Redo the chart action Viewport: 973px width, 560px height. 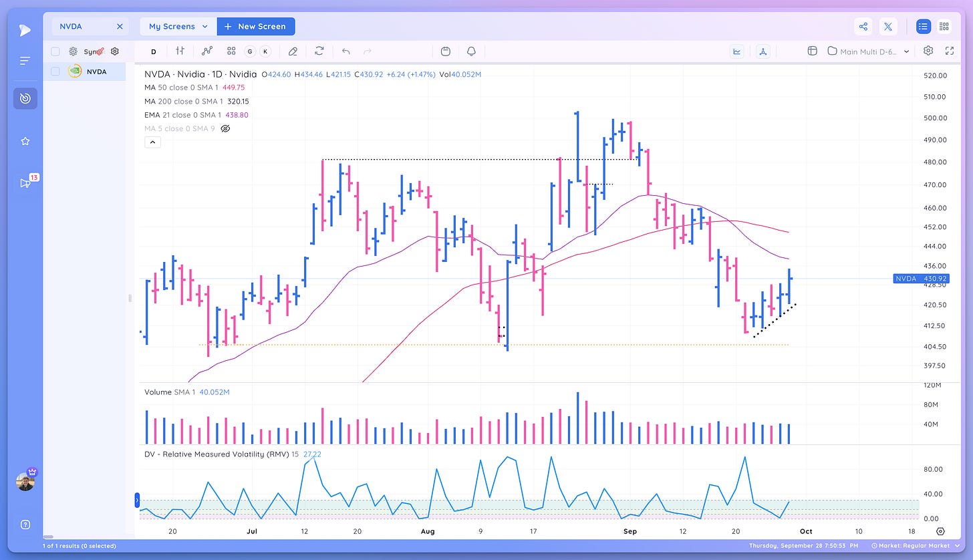(x=367, y=51)
